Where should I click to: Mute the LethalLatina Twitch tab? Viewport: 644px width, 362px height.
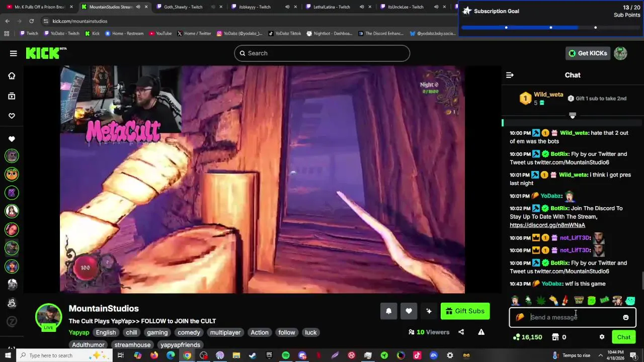(x=362, y=7)
